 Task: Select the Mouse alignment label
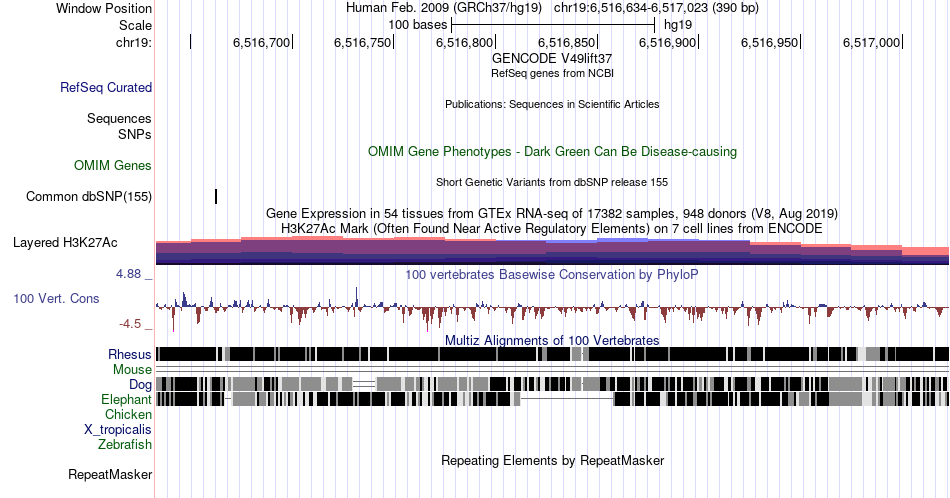(132, 369)
